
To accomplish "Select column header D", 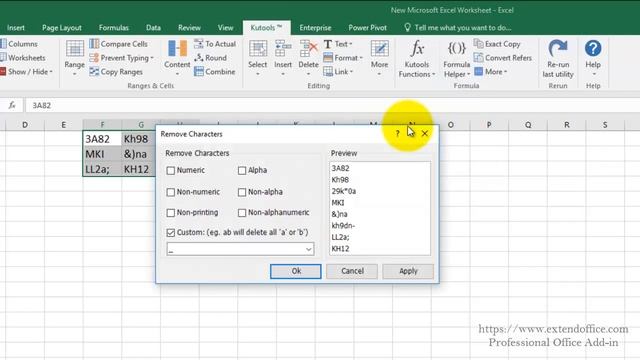I will (25, 124).
